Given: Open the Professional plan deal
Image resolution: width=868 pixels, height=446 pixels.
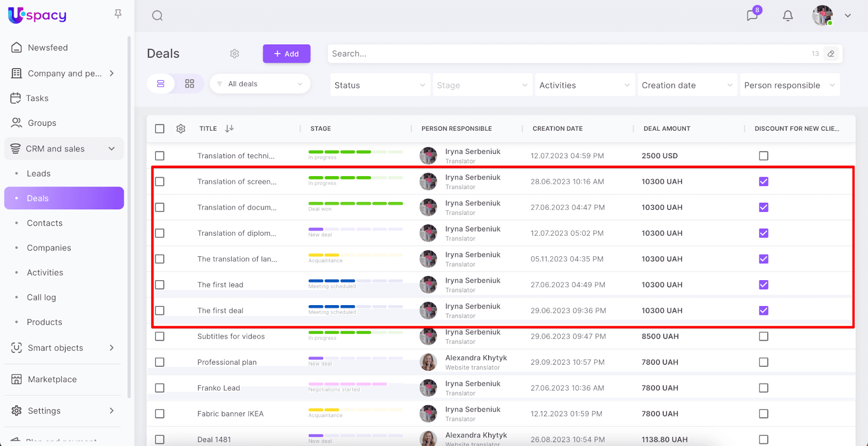Looking at the screenshot, I should click(227, 362).
